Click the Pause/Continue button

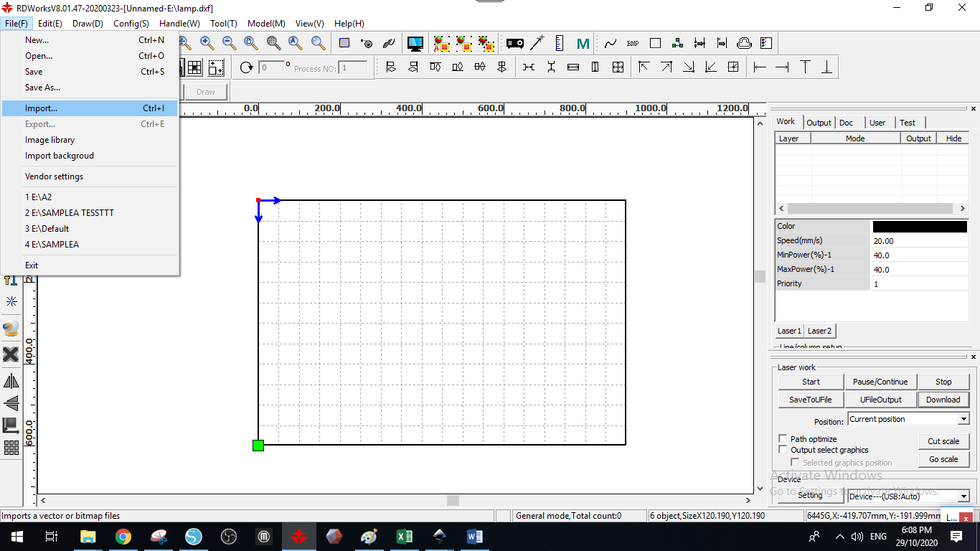tap(880, 382)
